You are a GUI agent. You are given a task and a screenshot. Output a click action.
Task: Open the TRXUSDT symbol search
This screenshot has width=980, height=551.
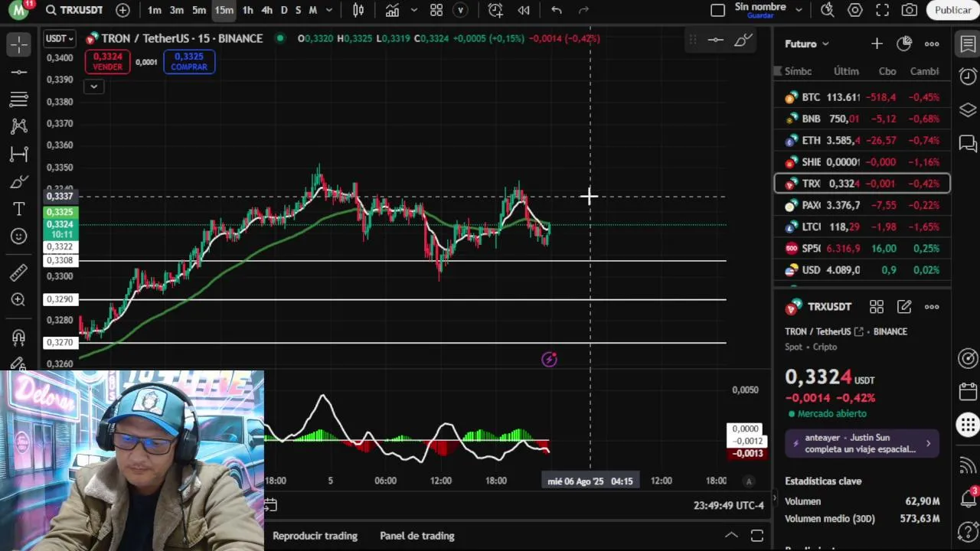(x=74, y=10)
